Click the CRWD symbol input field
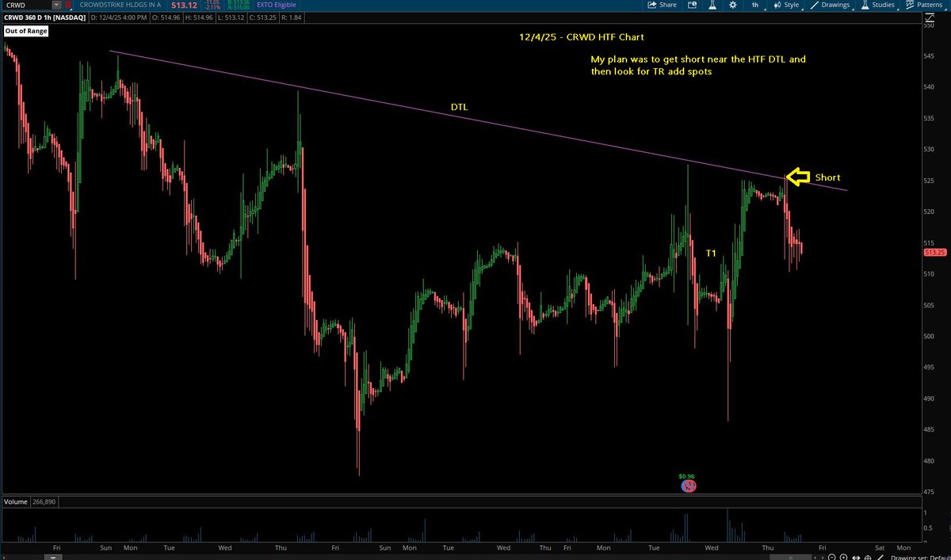Viewport: 951px width, 560px height. 26,5
